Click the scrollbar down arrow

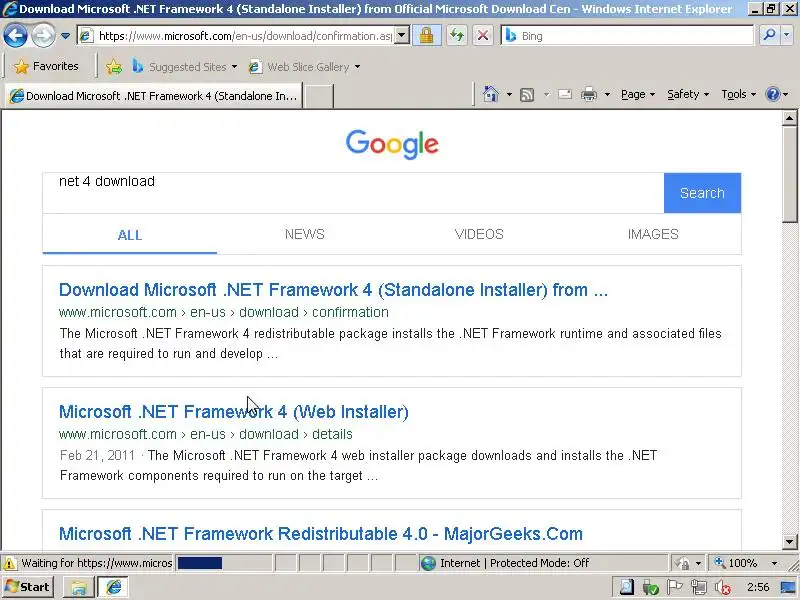(x=789, y=541)
